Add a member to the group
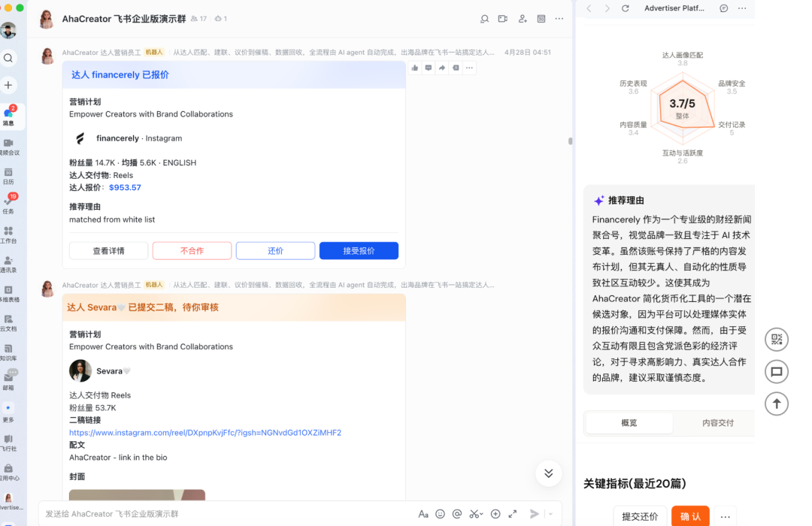The width and height of the screenshot is (812, 526). pos(523,19)
